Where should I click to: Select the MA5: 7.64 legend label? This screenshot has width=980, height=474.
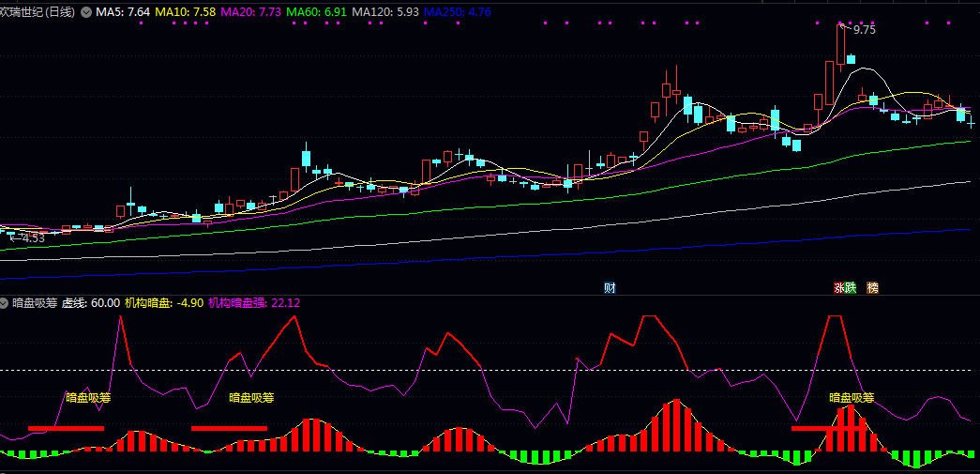[x=123, y=12]
